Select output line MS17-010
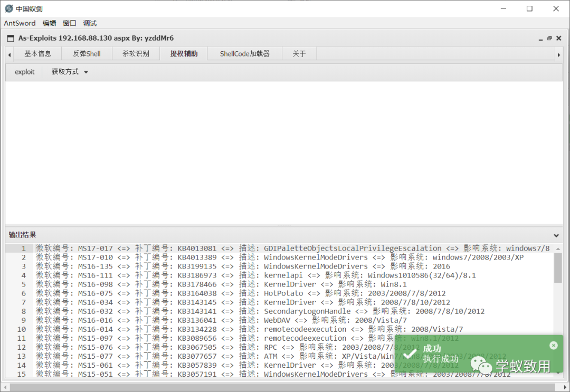 pos(280,257)
